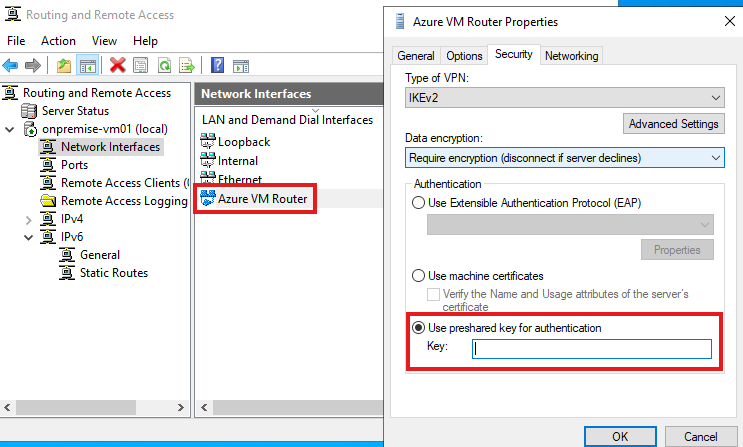This screenshot has width=743, height=447.
Task: Click into the preshared Key field
Action: 592,349
